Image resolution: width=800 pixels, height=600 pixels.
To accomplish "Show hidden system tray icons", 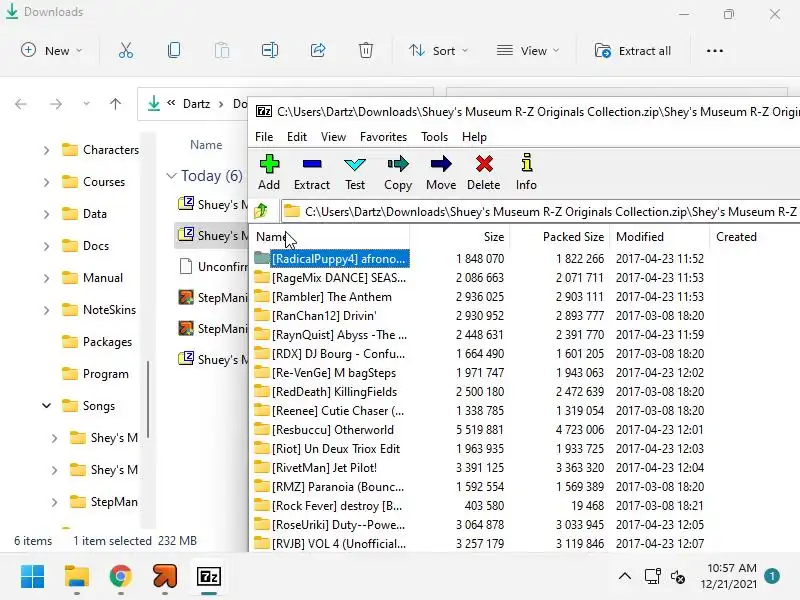I will pos(624,577).
